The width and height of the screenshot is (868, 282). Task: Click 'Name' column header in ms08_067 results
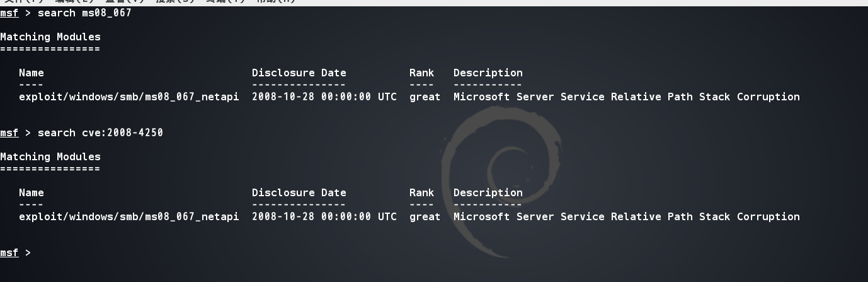point(31,73)
